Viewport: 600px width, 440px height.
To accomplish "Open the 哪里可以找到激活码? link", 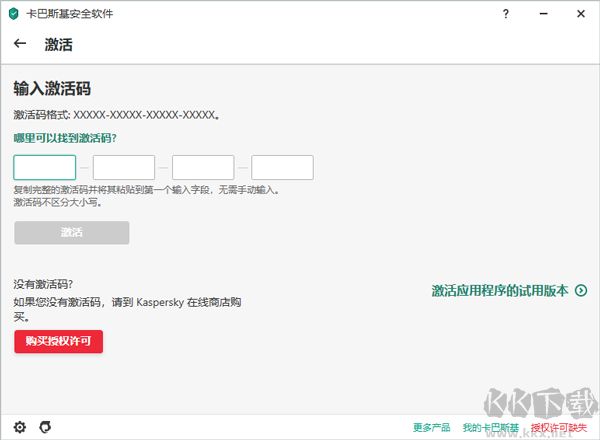I will [65, 138].
